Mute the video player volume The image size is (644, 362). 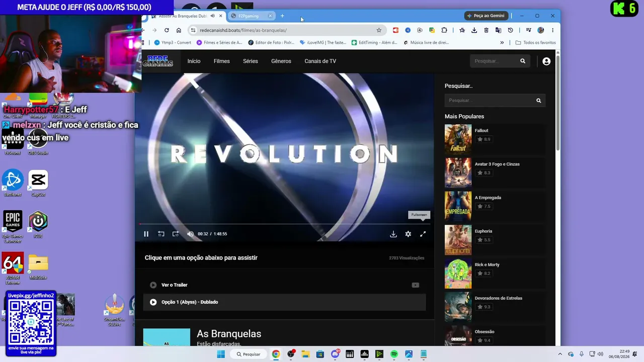(x=190, y=234)
